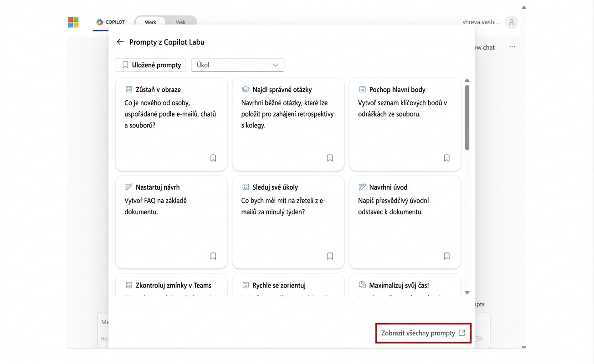Click the Microsoft logo in the header
The image size is (594, 364).
(x=73, y=22)
